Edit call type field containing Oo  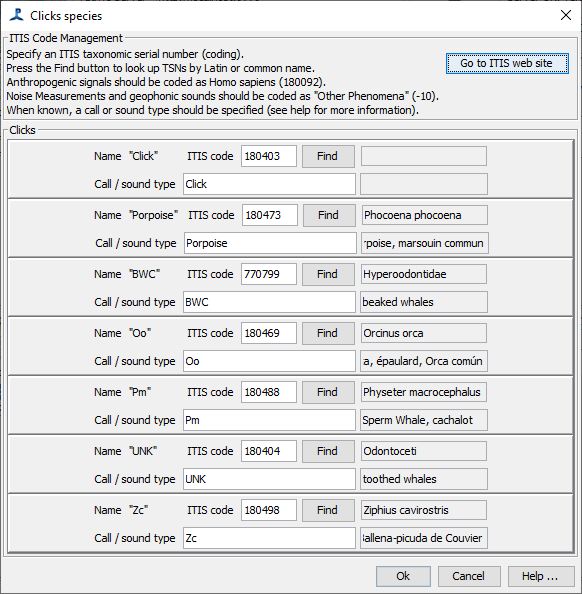pos(269,361)
